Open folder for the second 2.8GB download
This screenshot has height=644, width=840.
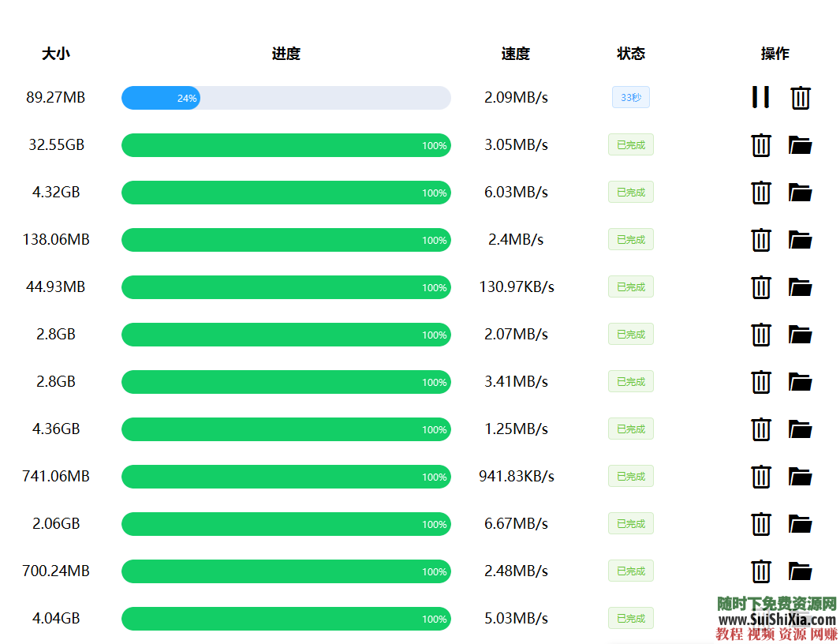[x=800, y=382]
